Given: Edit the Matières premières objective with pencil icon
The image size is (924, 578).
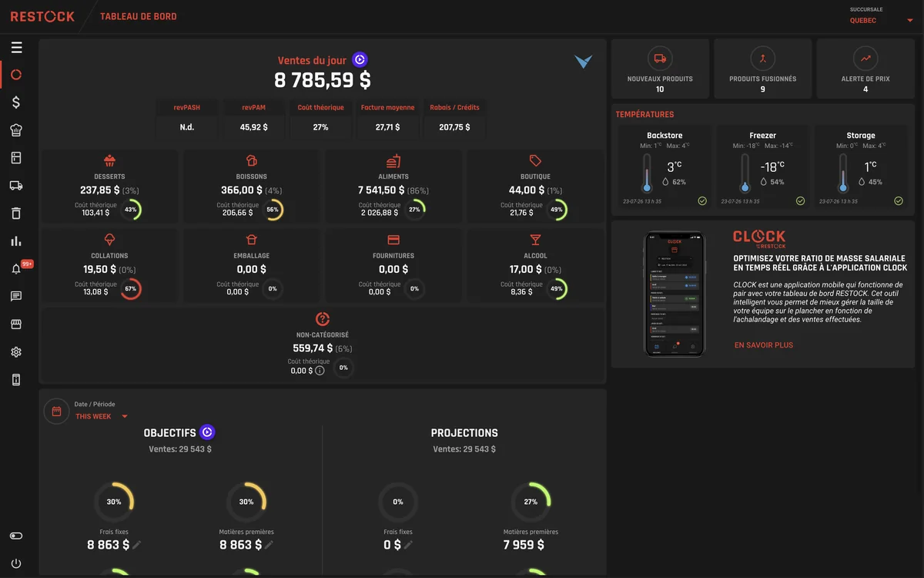Looking at the screenshot, I should [269, 545].
